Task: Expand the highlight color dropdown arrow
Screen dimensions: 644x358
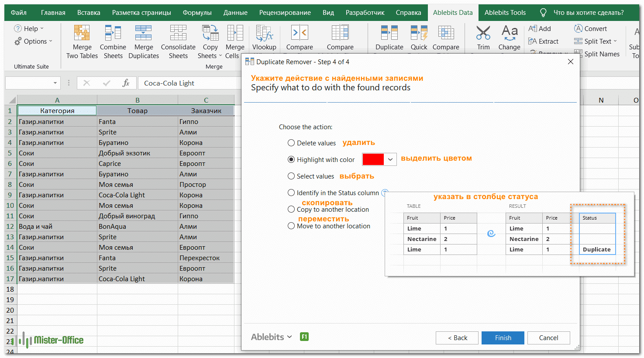Action: (x=390, y=160)
